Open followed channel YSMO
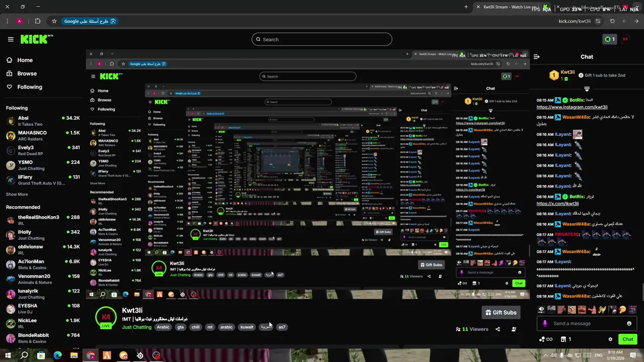 click(43, 165)
